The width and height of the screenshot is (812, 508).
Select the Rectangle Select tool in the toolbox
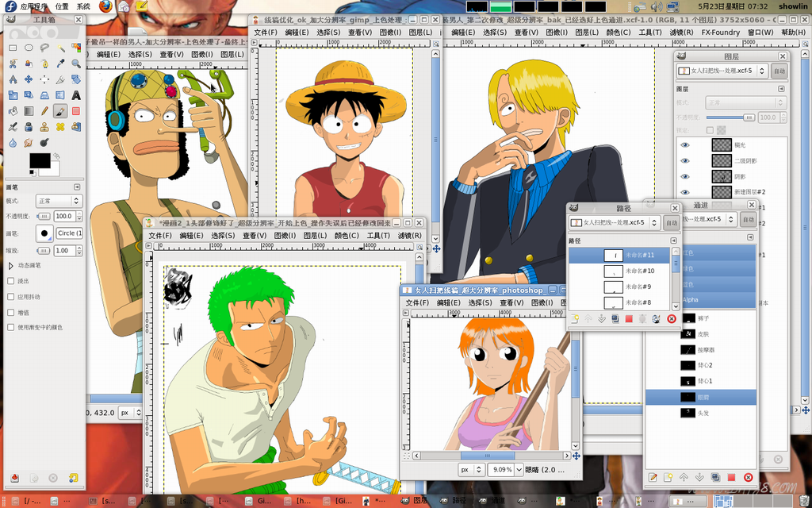13,48
